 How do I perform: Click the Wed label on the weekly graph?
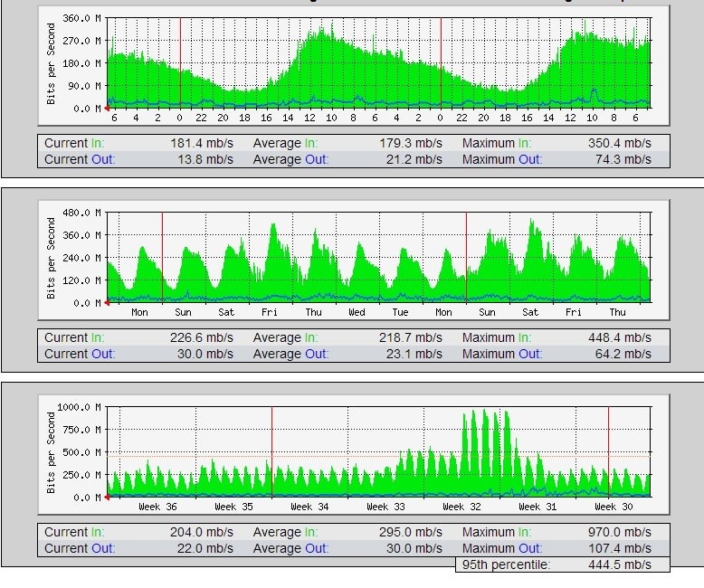(357, 312)
